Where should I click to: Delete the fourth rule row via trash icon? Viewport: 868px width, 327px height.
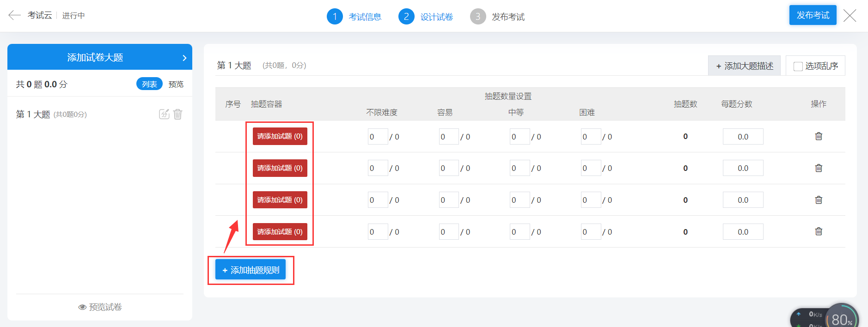click(819, 231)
